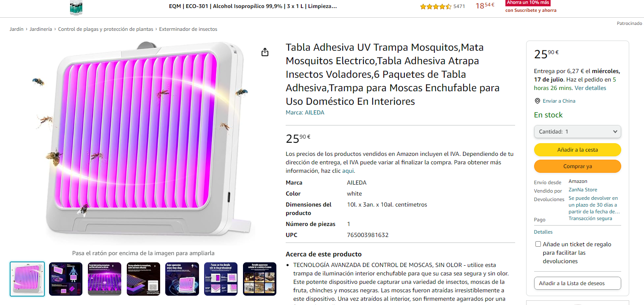Click the share icon above product image
The width and height of the screenshot is (644, 305).
265,52
